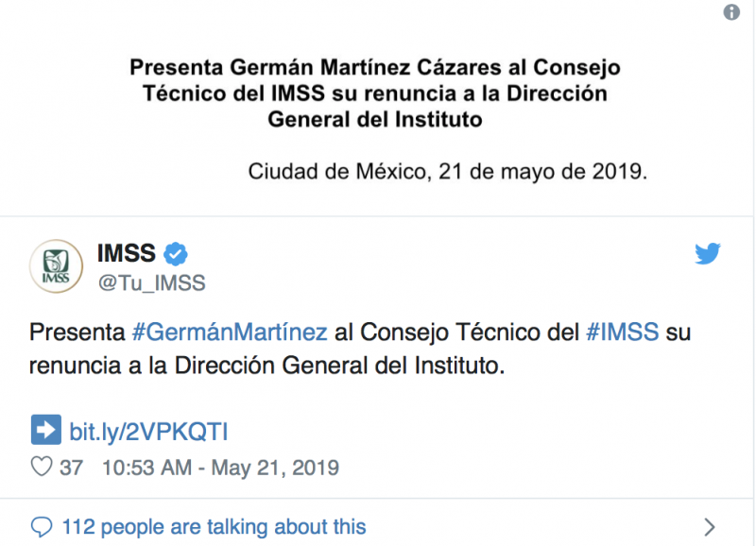
Task: Click the IMSS account name
Action: pos(126,253)
